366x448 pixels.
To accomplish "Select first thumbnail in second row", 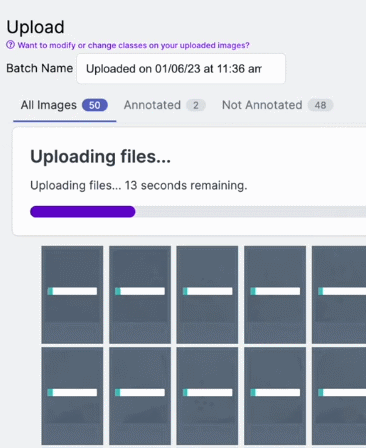I will coord(72,396).
